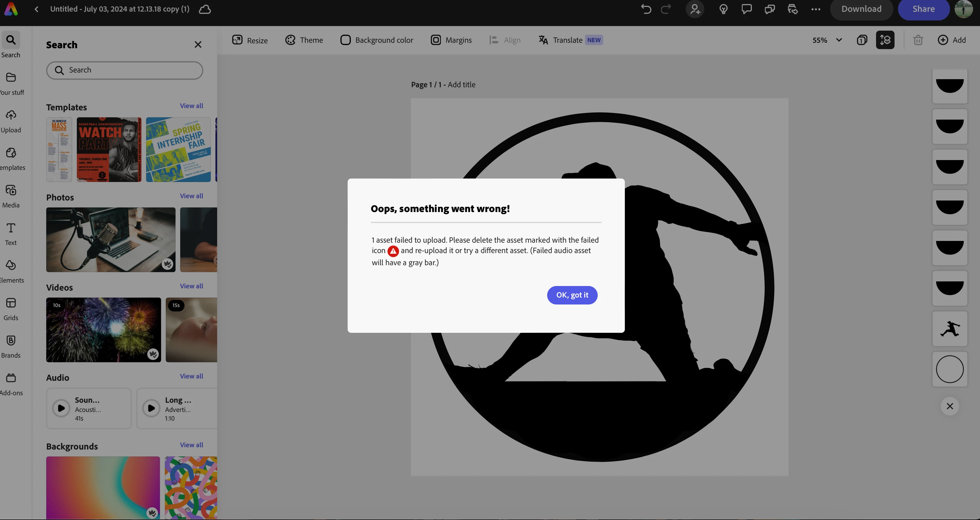
Task: Click the lightbulb tips icon
Action: (723, 9)
